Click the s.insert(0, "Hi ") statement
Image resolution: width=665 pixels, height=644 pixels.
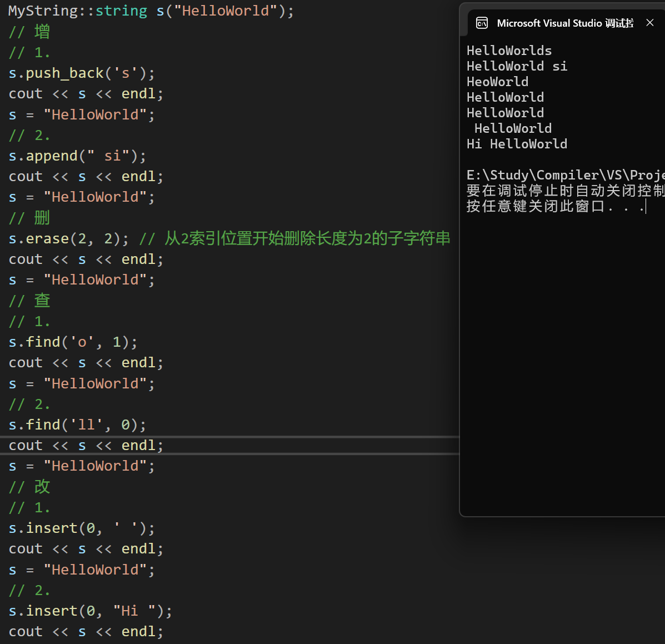(x=90, y=611)
